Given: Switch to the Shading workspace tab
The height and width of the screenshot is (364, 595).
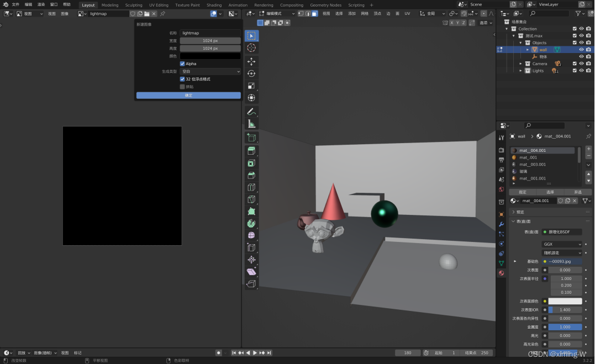Looking at the screenshot, I should (x=214, y=4).
